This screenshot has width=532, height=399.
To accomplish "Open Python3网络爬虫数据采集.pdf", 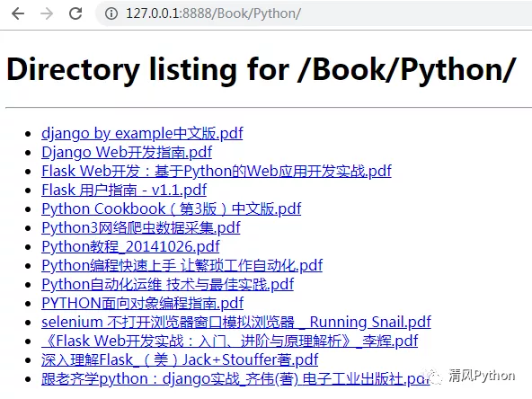I will pos(141,227).
